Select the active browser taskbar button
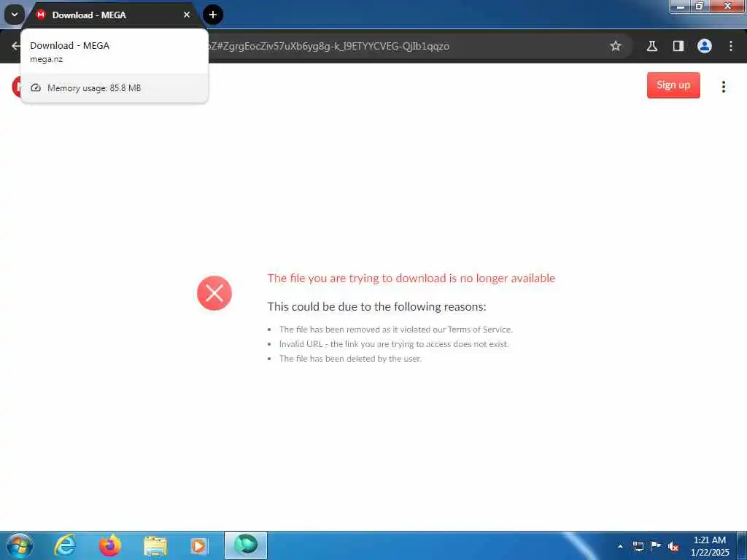Viewport: 747px width, 560px height. pos(246,545)
